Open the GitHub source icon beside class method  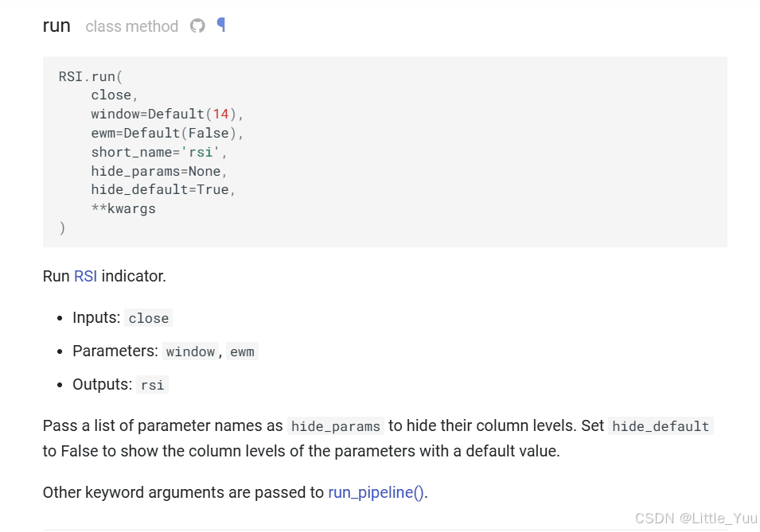tap(197, 25)
